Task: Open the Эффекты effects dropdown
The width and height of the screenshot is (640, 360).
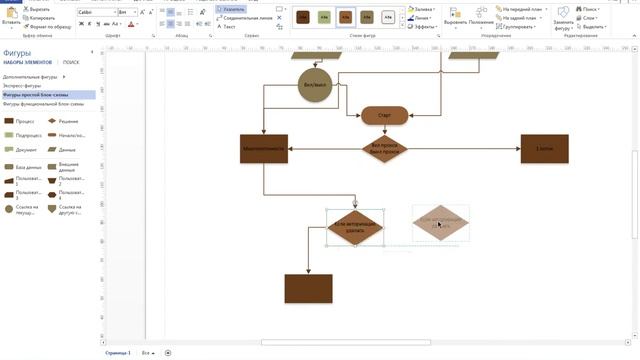Action: (422, 27)
